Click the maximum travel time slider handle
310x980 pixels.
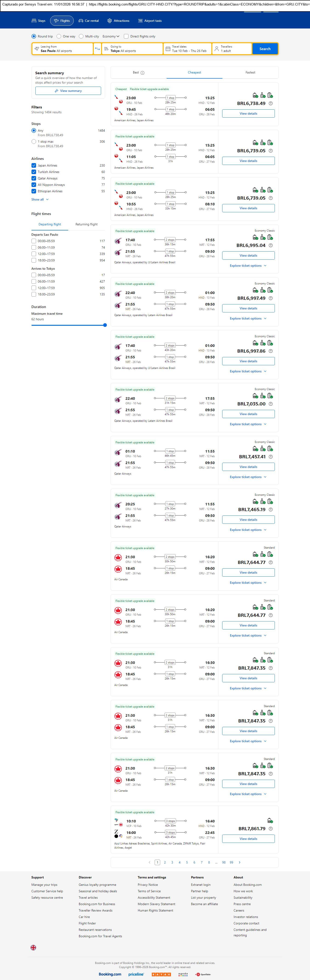pos(105,325)
